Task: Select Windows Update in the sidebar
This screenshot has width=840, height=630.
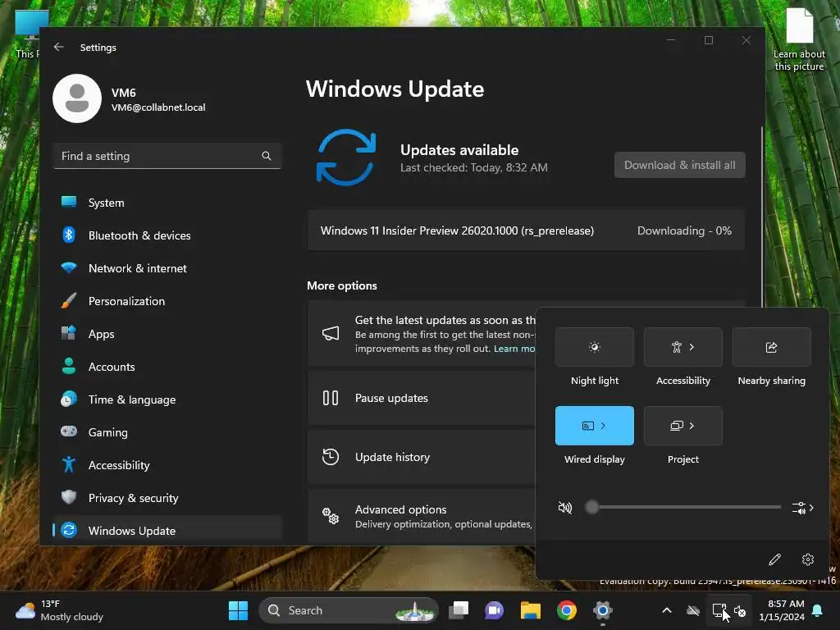Action: pos(167,531)
